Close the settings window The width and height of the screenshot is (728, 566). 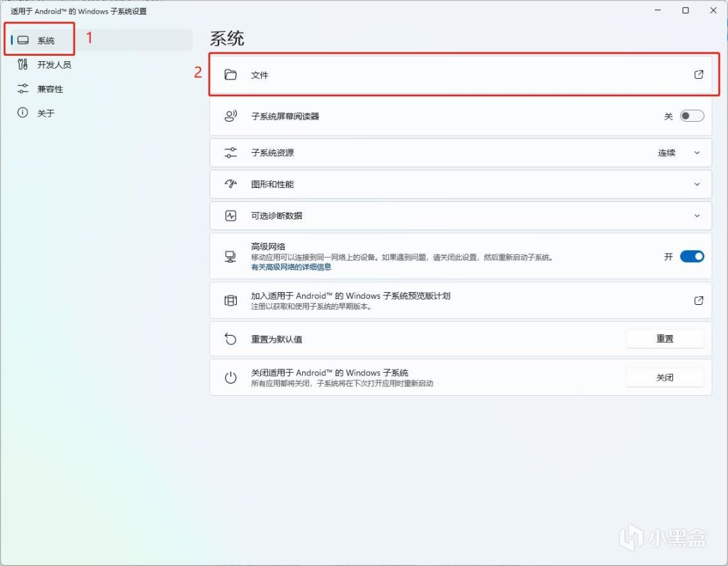(x=713, y=10)
